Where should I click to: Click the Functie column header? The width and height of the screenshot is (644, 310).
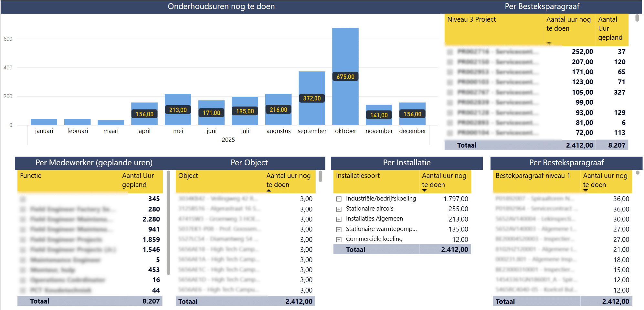(x=31, y=176)
